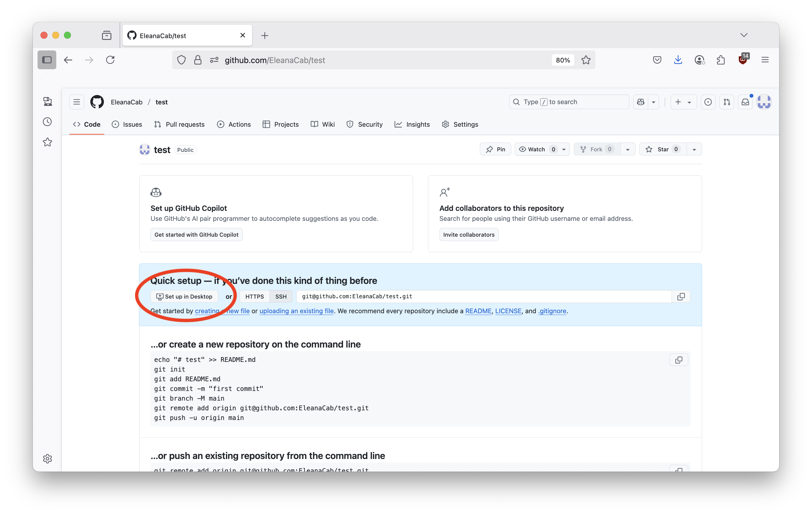This screenshot has width=812, height=515.
Task: Copy the new repository command block
Action: (678, 360)
